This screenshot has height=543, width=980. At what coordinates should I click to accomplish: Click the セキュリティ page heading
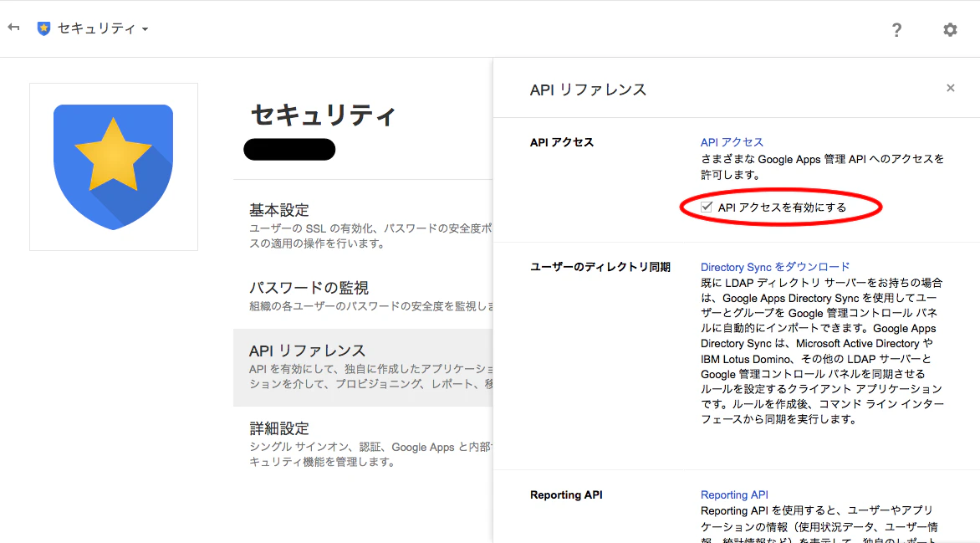323,115
